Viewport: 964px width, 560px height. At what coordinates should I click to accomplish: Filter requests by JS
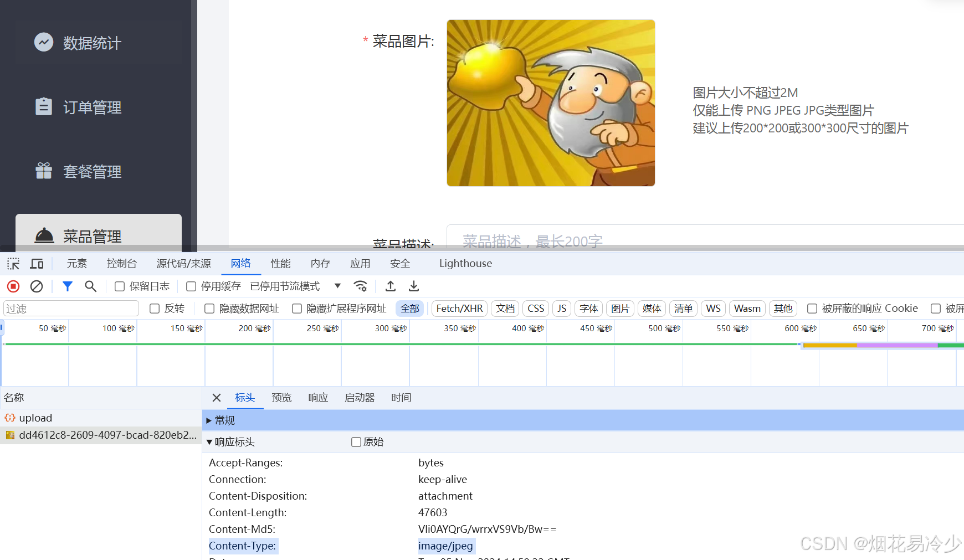tap(562, 309)
